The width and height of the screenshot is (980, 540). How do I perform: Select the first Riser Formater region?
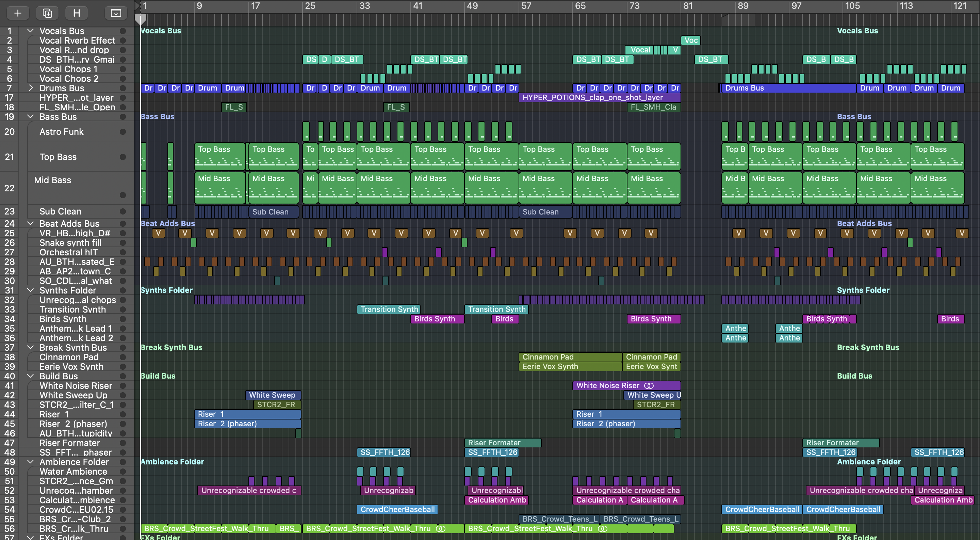click(503, 443)
